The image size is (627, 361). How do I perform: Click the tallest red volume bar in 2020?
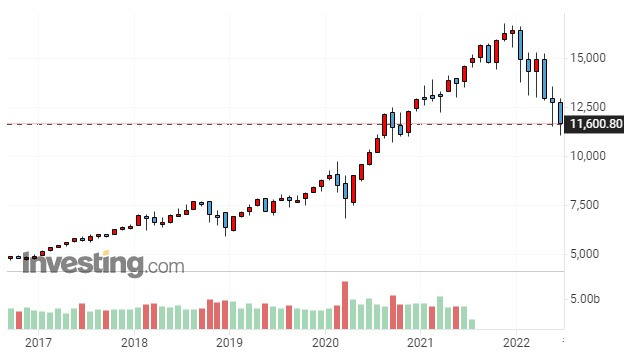(345, 305)
